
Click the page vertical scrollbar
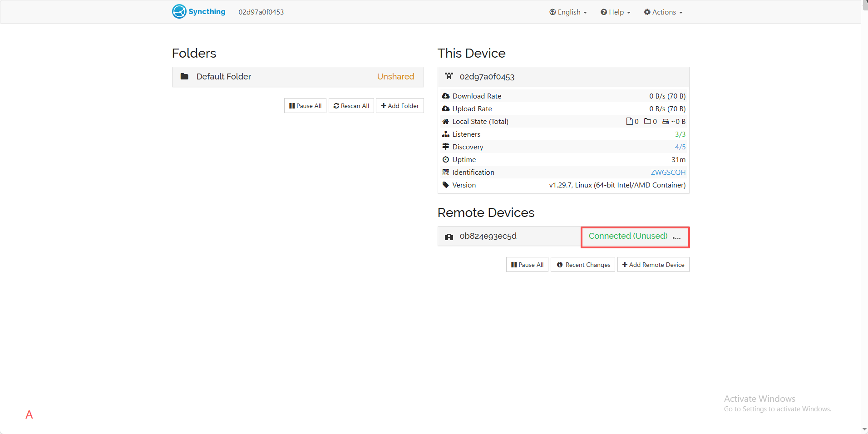[864, 217]
